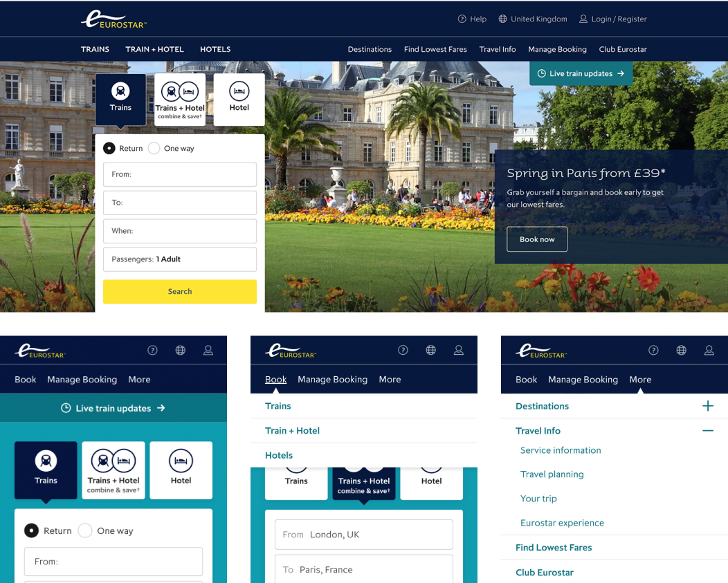Open HOTELS in main navigation
The height and width of the screenshot is (583, 728).
coord(215,49)
